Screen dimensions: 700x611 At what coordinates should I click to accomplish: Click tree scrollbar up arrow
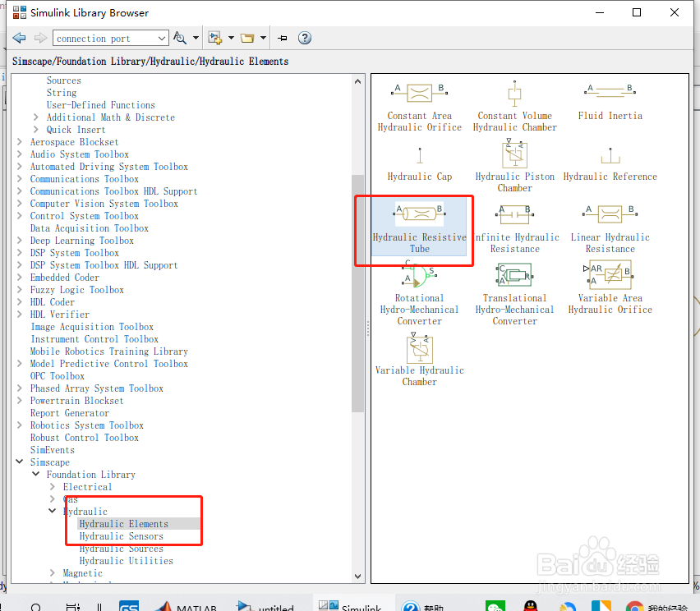coord(357,81)
